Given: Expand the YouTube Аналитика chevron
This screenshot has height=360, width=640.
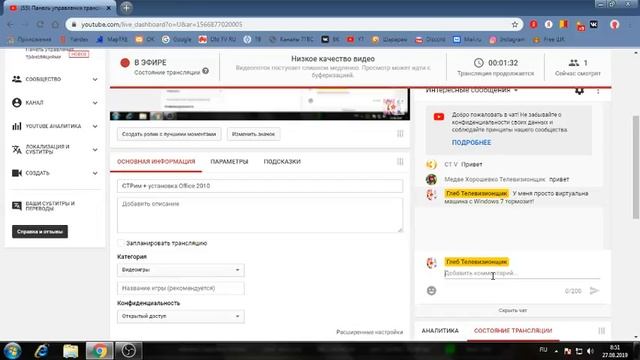Looking at the screenshot, I should click(95, 126).
